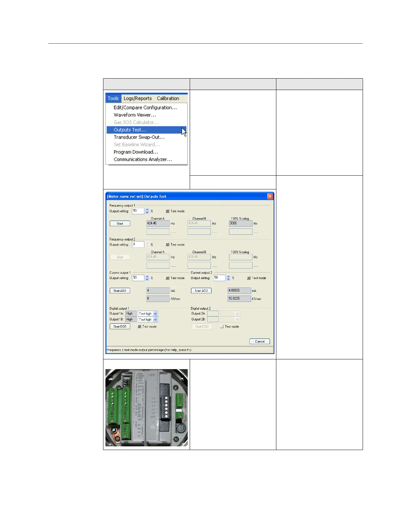This screenshot has width=411, height=532.
Task: Click Output 2B empty status field
Action: pos(213,319)
